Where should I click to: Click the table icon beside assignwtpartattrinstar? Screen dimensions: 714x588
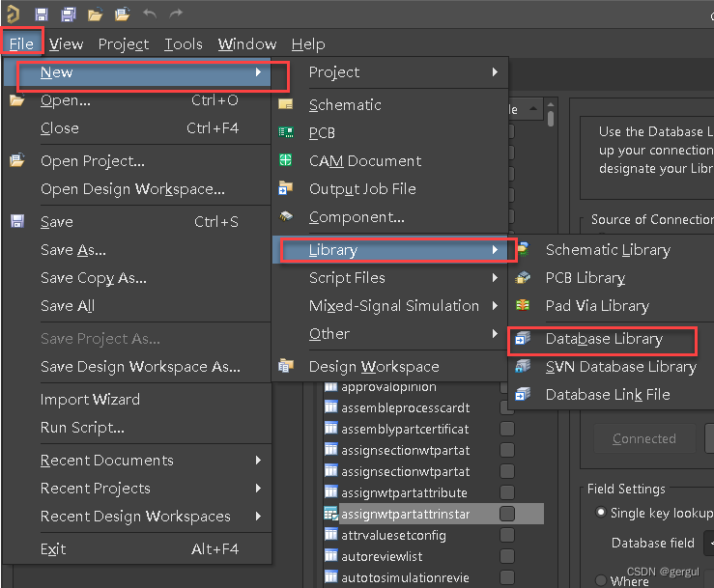coord(331,514)
